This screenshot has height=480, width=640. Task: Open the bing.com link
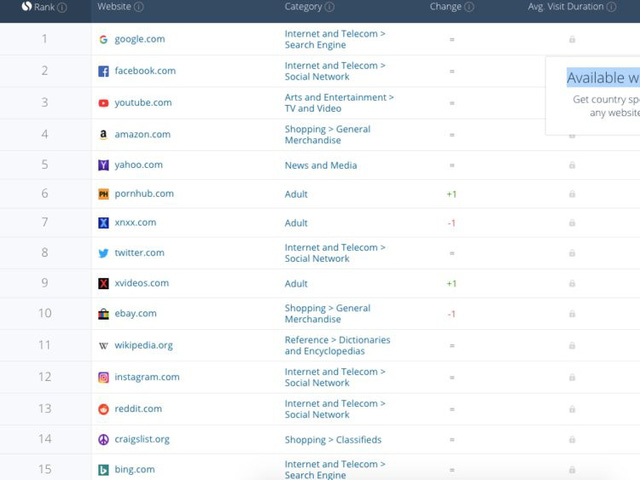click(x=134, y=470)
